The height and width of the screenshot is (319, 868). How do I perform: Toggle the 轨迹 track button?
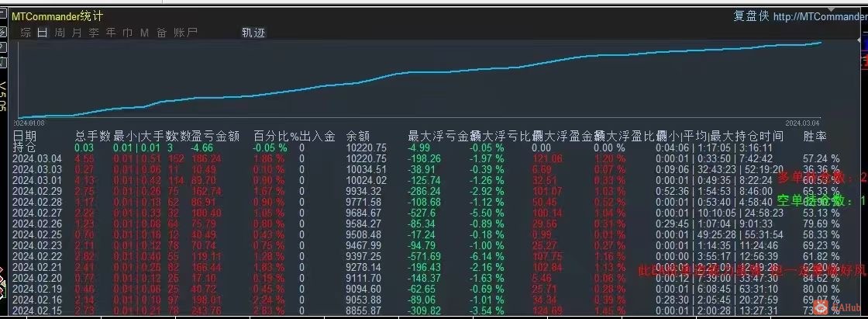click(253, 33)
